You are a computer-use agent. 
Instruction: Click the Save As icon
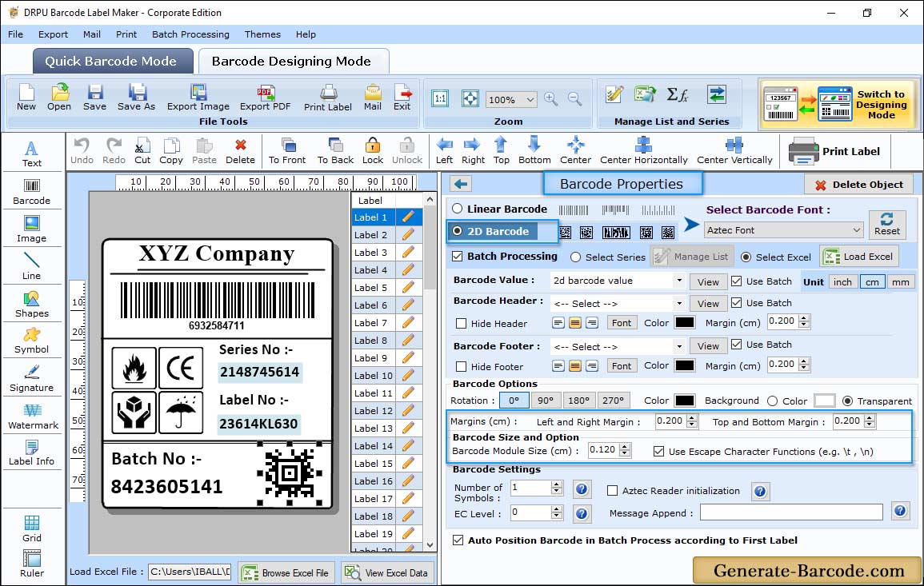click(x=136, y=98)
